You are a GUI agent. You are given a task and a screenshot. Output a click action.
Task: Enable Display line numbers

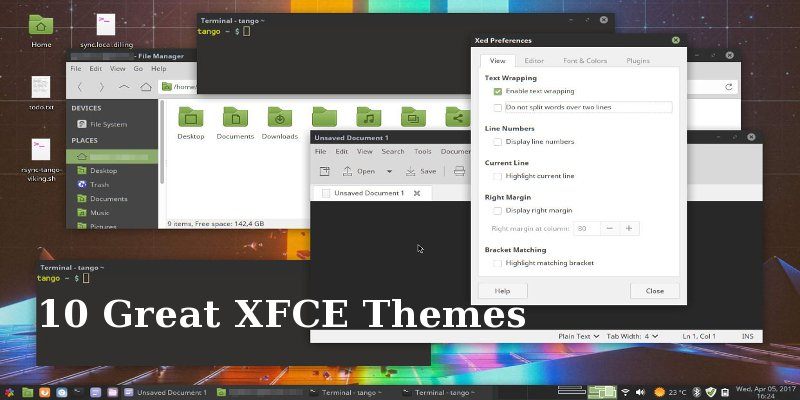pyautogui.click(x=497, y=142)
